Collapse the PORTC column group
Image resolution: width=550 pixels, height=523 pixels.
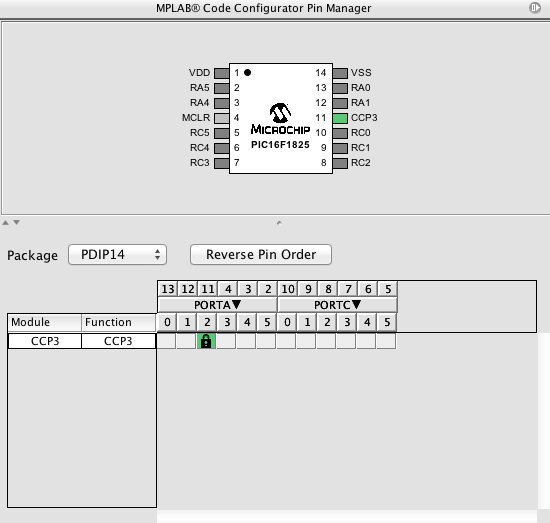(337, 305)
